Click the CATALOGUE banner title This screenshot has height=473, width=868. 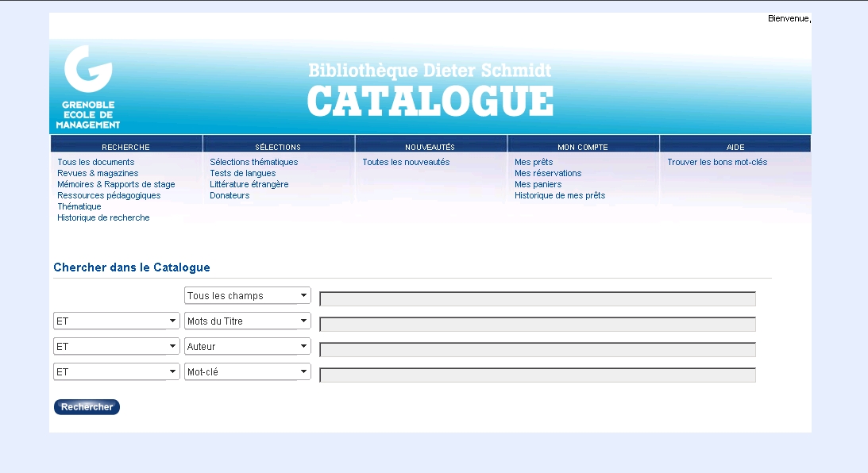pyautogui.click(x=430, y=102)
